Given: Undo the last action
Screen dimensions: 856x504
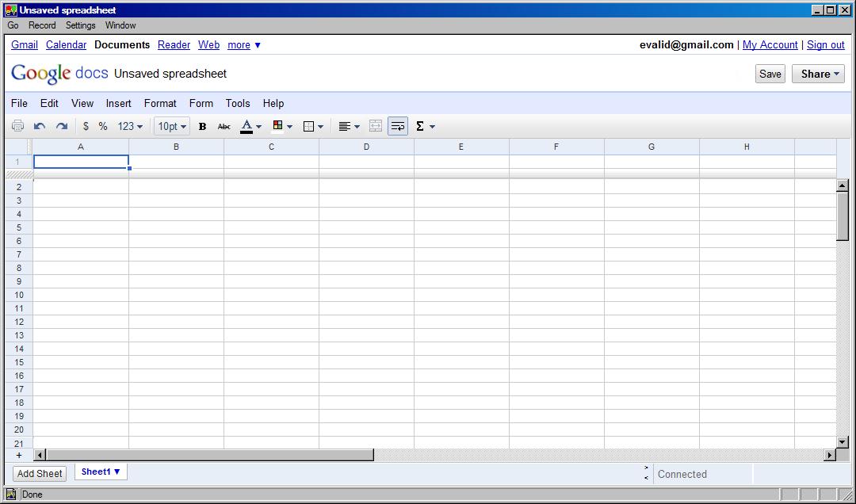Looking at the screenshot, I should (x=40, y=126).
